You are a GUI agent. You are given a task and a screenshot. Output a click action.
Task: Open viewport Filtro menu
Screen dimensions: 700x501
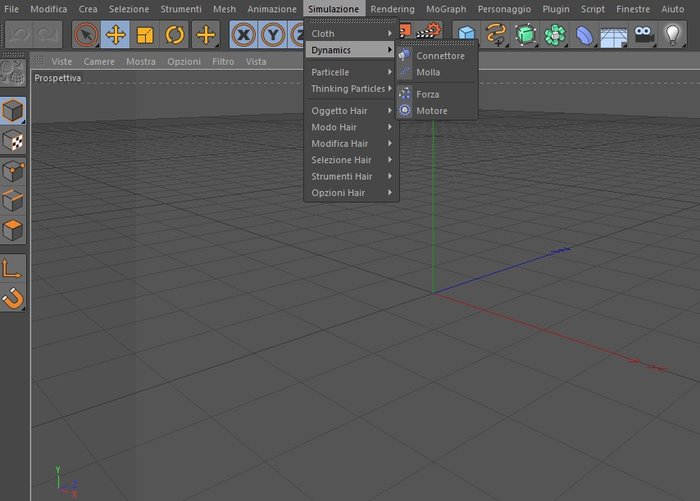223,62
